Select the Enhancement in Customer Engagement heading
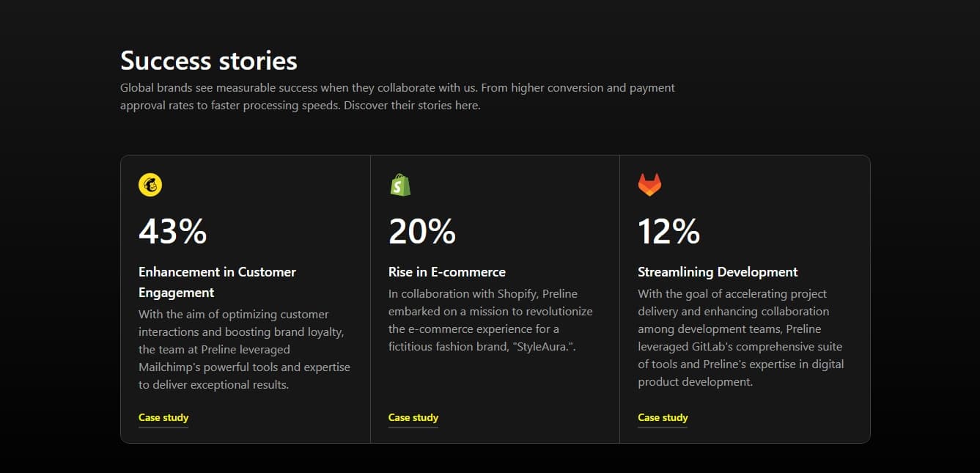This screenshot has height=473, width=980. click(x=217, y=282)
